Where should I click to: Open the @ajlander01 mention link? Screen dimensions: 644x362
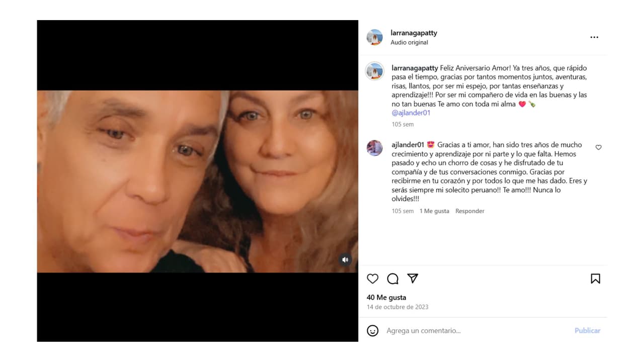pyautogui.click(x=411, y=113)
